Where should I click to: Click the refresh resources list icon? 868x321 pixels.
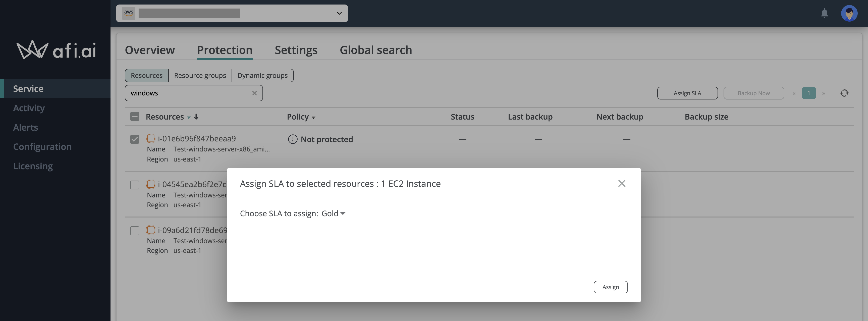click(844, 93)
